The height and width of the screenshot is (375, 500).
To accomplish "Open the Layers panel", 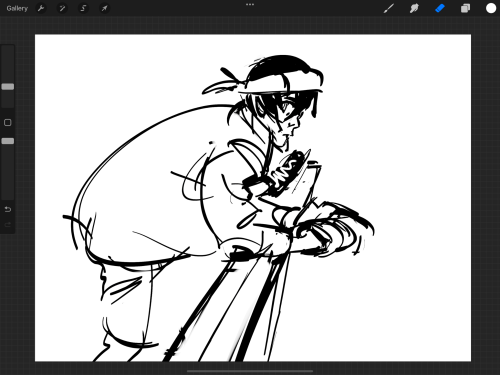I will point(465,8).
